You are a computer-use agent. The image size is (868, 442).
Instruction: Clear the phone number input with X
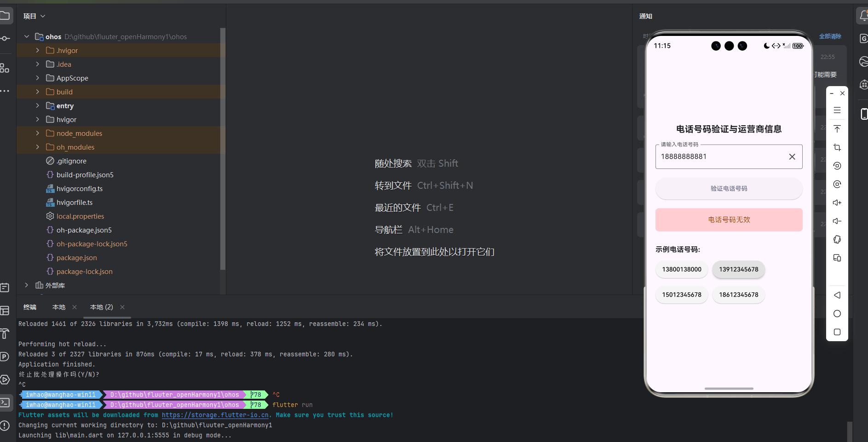click(x=792, y=157)
